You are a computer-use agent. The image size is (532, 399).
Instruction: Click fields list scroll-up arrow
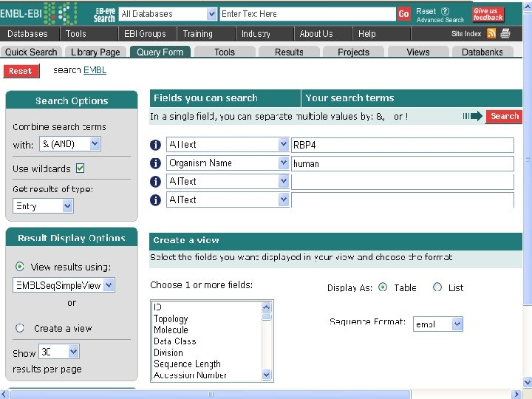[266, 307]
